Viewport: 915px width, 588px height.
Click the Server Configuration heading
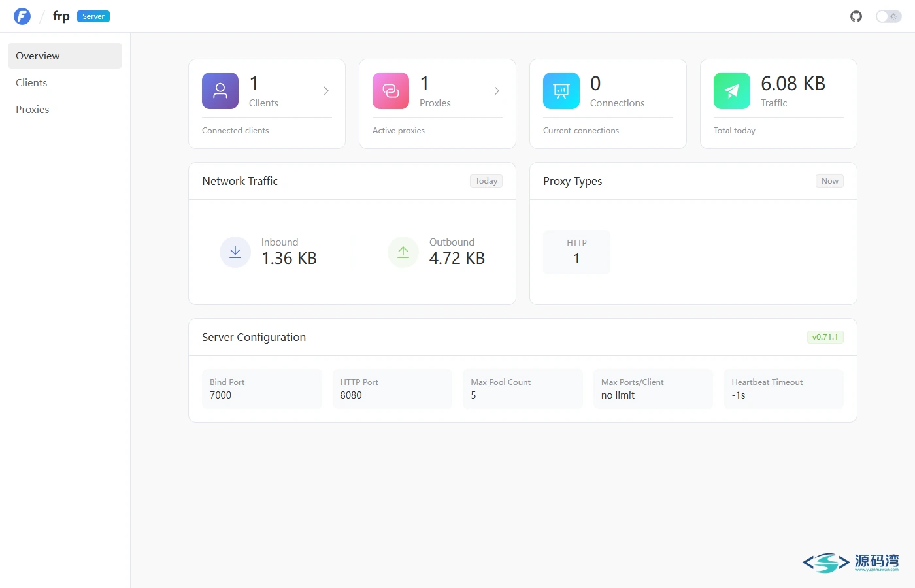tap(254, 337)
